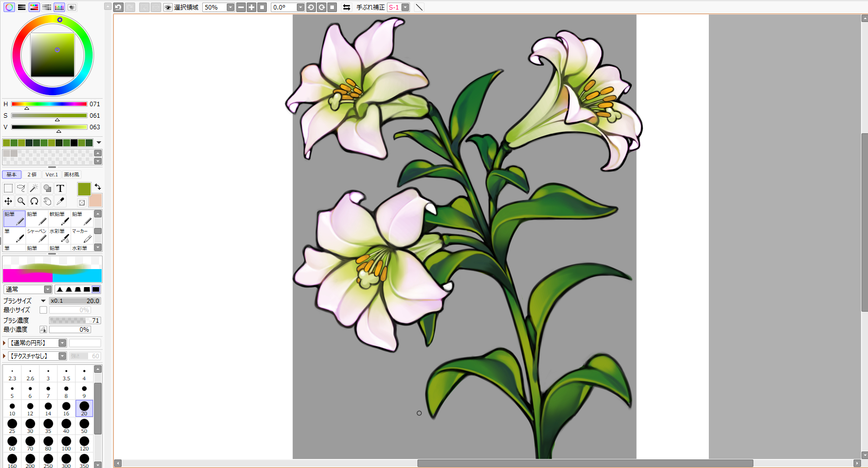Click the Hue slider bar
The image size is (868, 468).
tap(49, 104)
